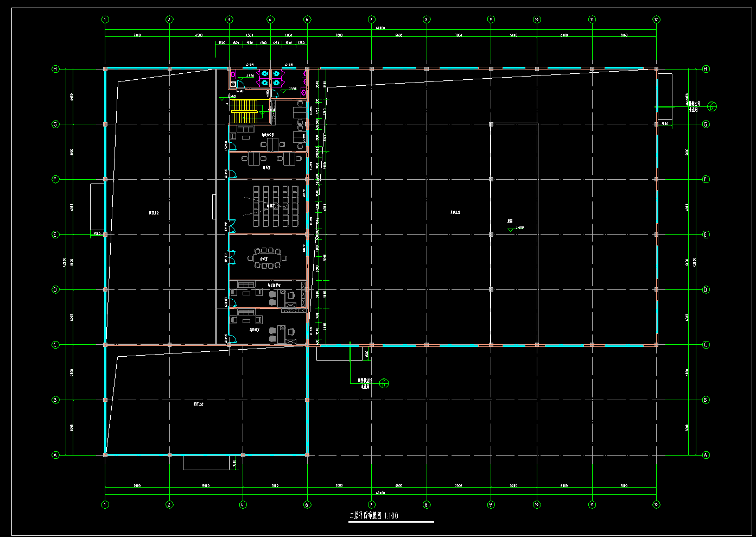
Task: Select the yellow staircase in the plan
Action: pyautogui.click(x=244, y=111)
